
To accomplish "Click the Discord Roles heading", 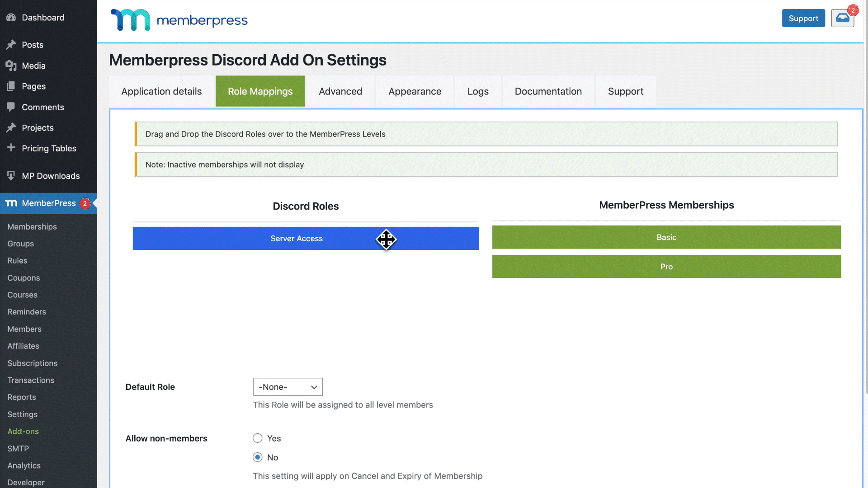I will pyautogui.click(x=306, y=206).
